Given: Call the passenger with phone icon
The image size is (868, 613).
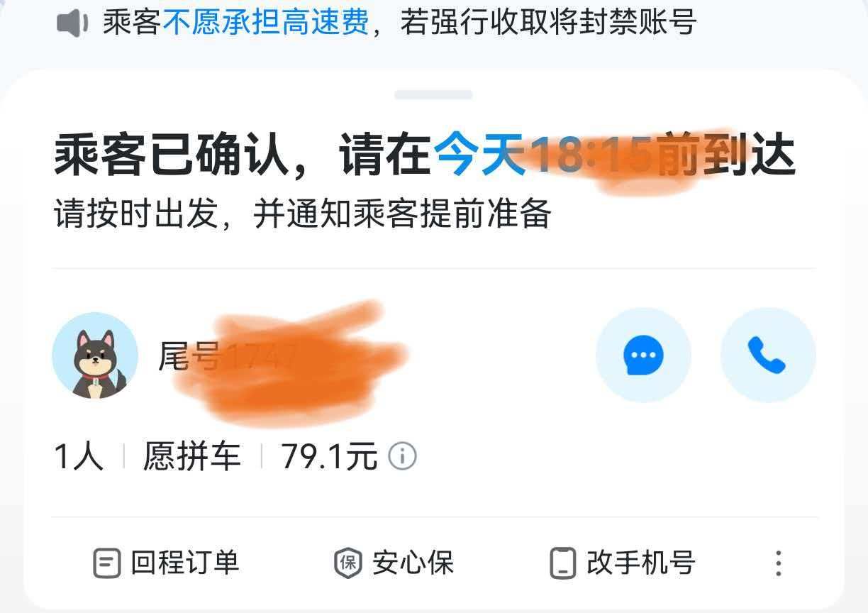Looking at the screenshot, I should click(768, 355).
